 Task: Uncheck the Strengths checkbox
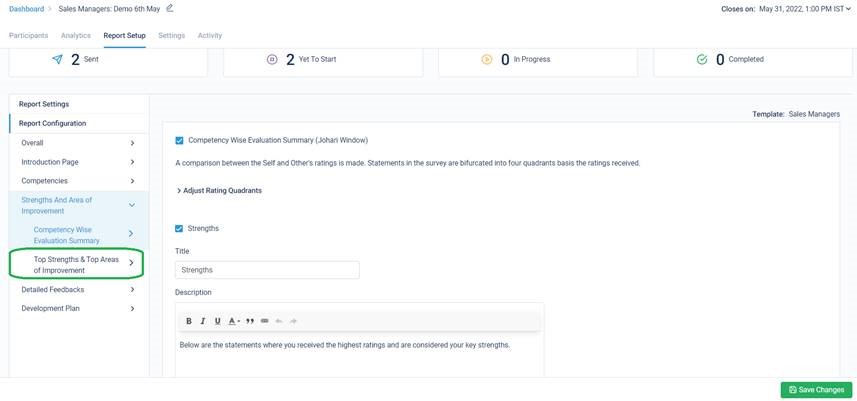(179, 228)
